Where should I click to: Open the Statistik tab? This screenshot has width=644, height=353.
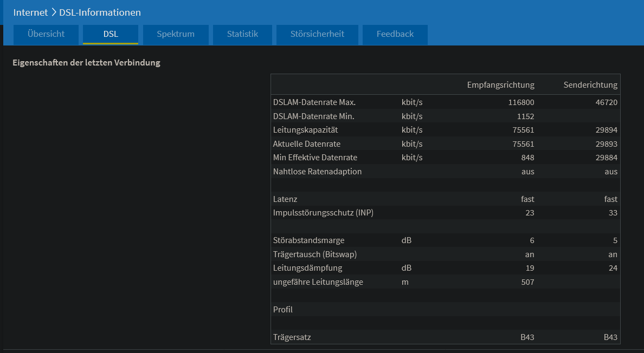pyautogui.click(x=242, y=34)
